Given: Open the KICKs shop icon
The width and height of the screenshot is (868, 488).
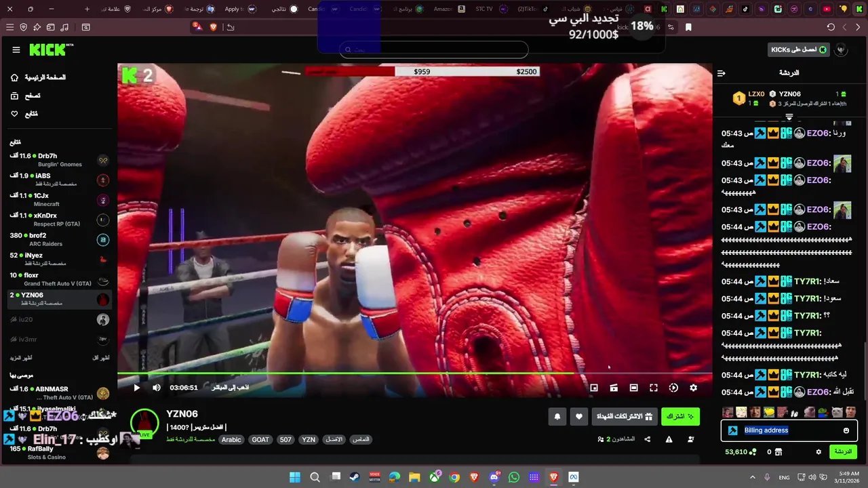Looking at the screenshot, I should (x=778, y=452).
